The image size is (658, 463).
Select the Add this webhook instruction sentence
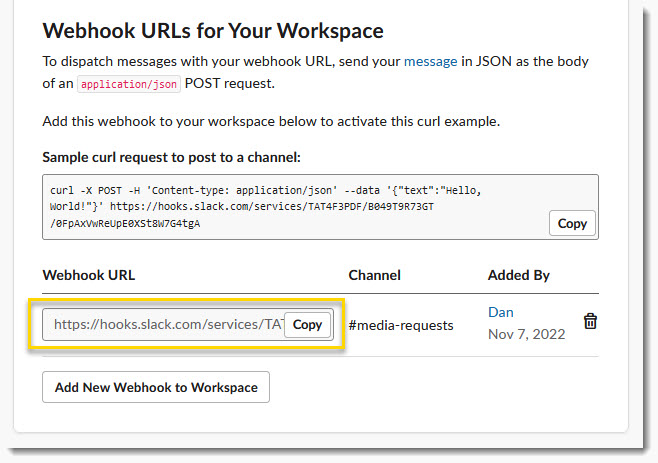271,121
